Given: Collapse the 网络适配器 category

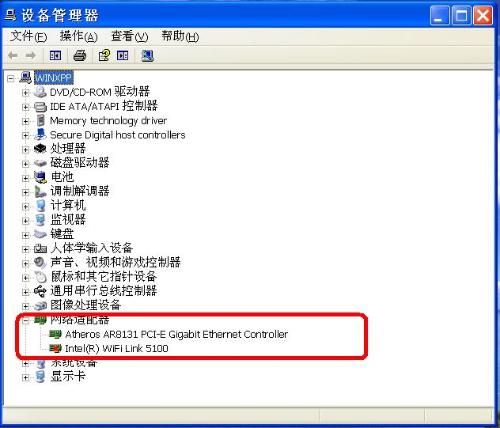Looking at the screenshot, I should (25, 321).
